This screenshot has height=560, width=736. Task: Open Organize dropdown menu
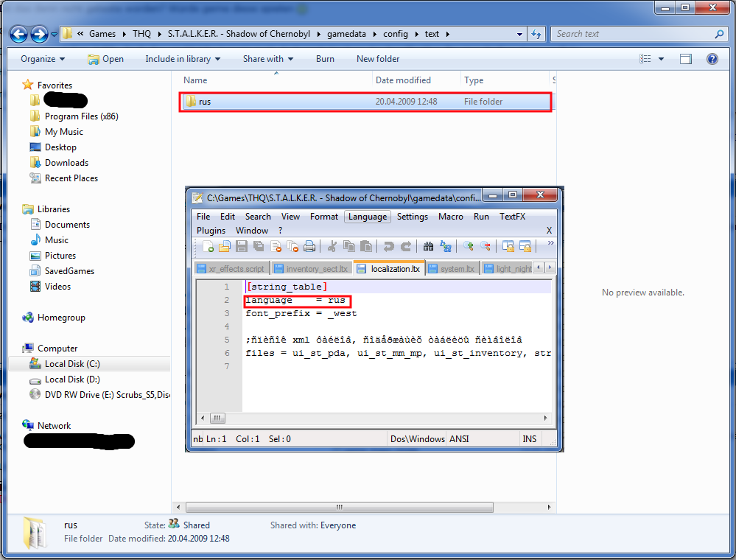coord(43,59)
